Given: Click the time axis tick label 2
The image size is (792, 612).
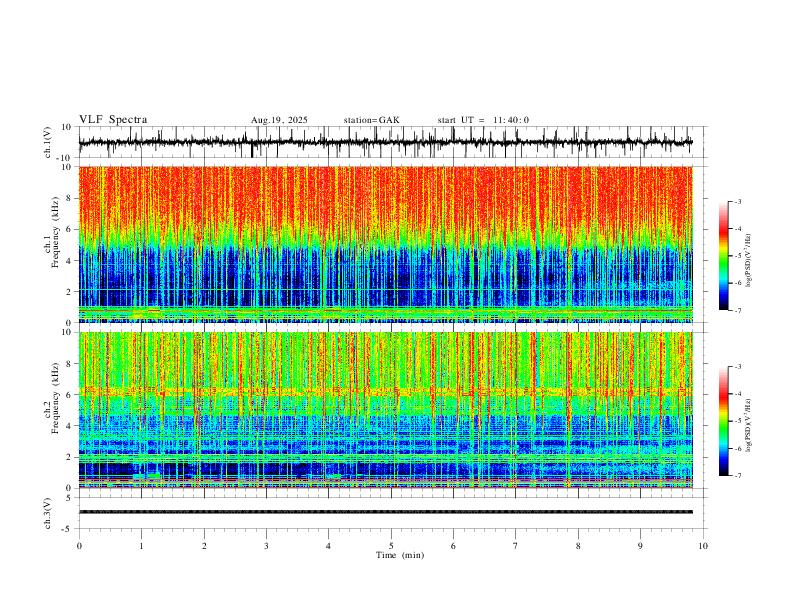Looking at the screenshot, I should 204,546.
